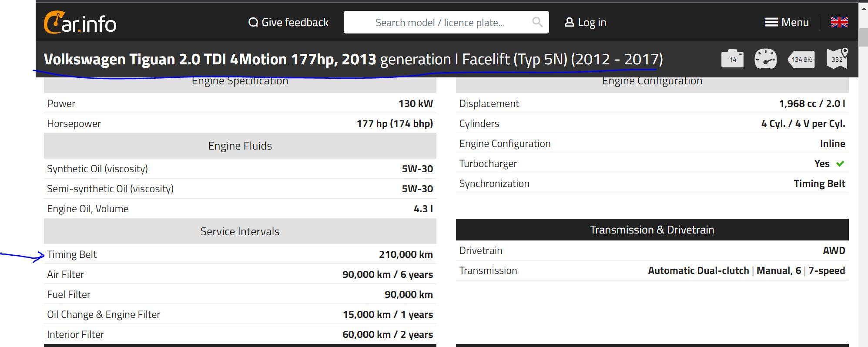Click the green Turbocharger check mark

[x=840, y=163]
